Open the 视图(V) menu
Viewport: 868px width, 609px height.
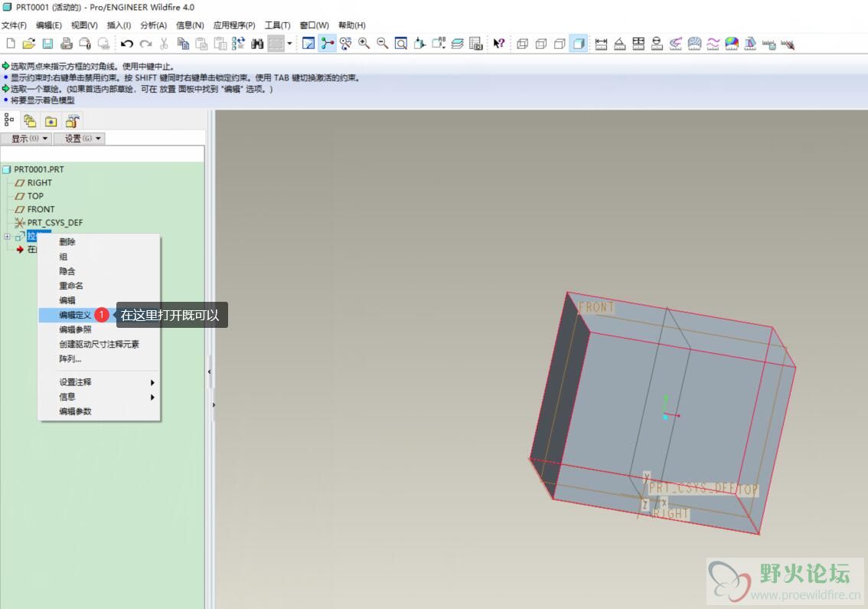pos(84,25)
